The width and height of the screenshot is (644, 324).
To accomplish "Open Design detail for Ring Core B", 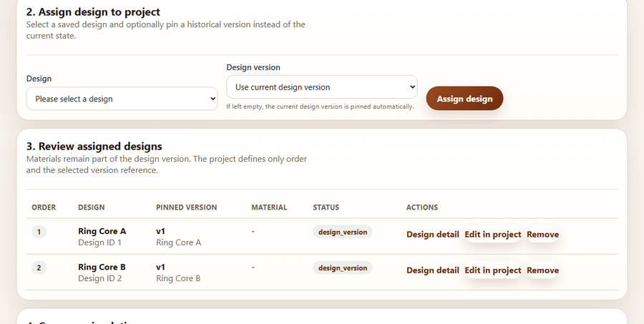I will (432, 270).
